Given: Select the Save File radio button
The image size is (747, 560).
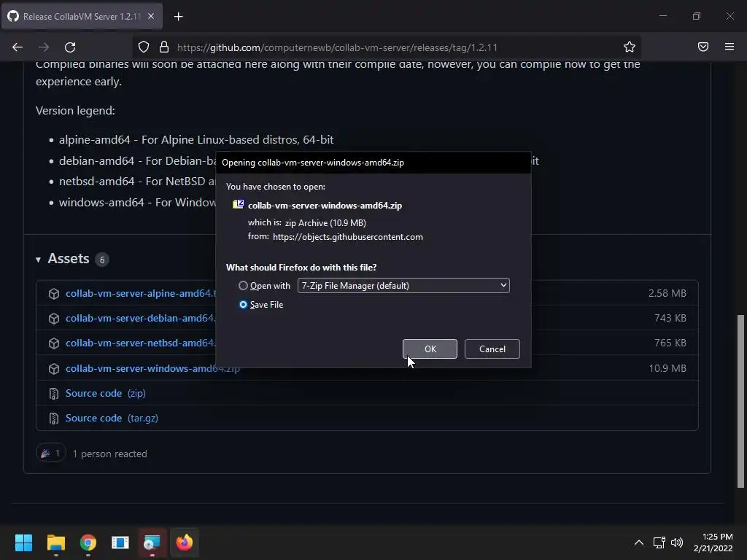Looking at the screenshot, I should (x=243, y=305).
